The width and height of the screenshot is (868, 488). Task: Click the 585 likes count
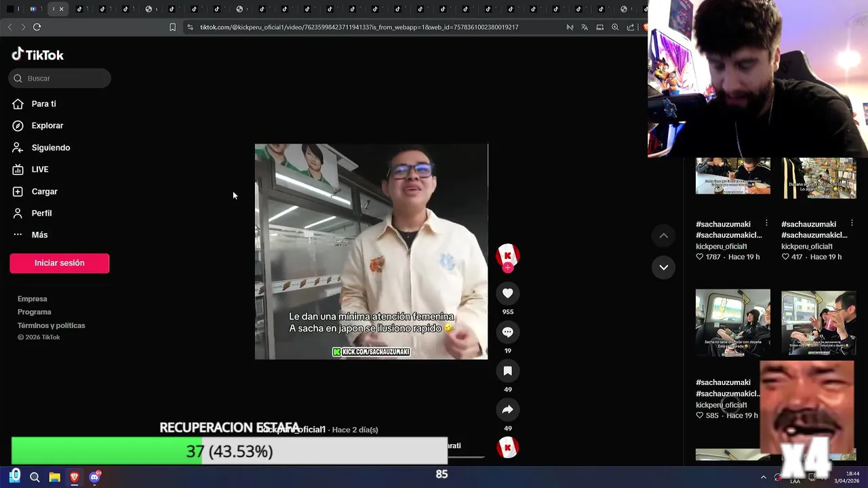click(x=711, y=415)
